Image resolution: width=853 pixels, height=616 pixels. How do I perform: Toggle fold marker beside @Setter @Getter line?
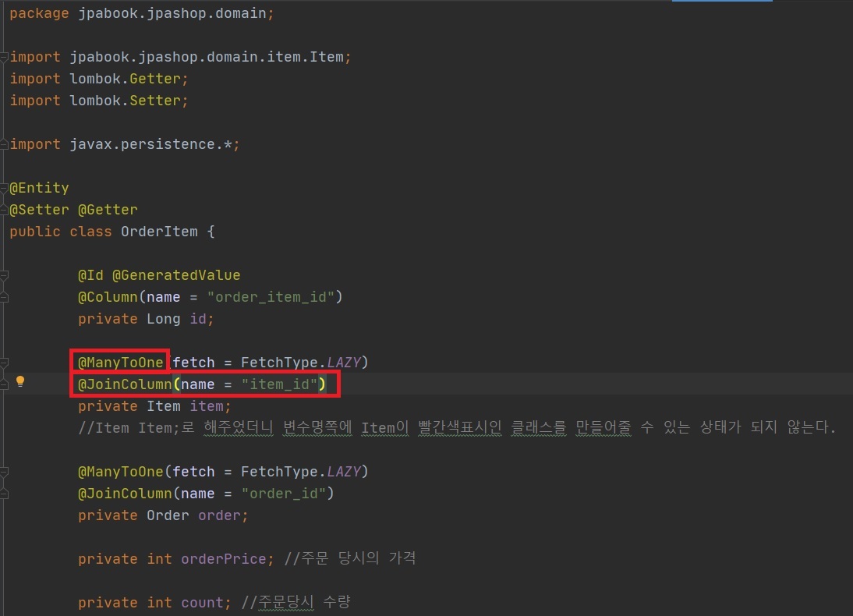coord(4,210)
